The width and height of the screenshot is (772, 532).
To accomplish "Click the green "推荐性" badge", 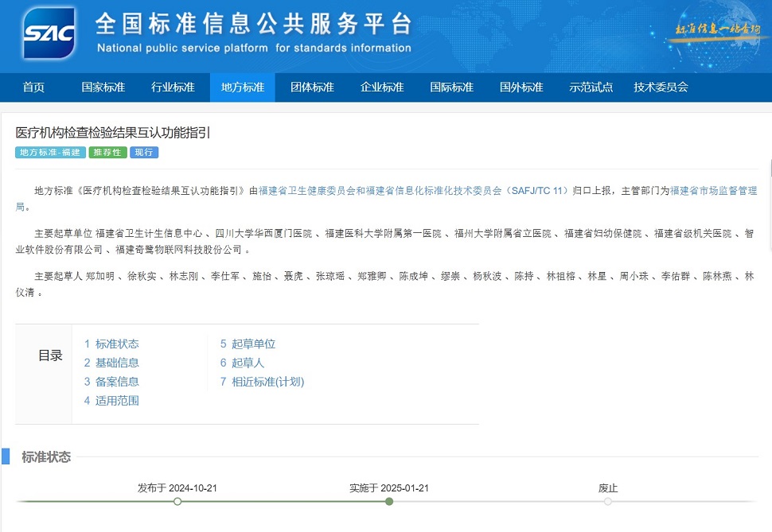I will tap(107, 152).
